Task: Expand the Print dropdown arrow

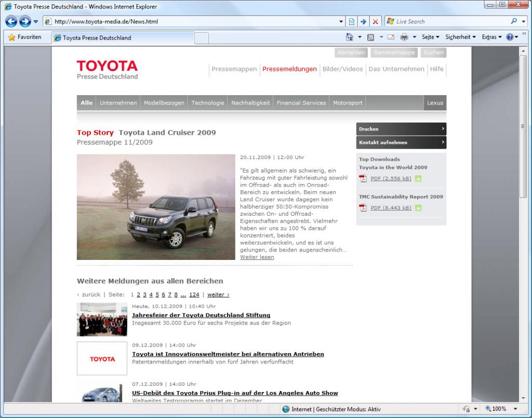Action: pyautogui.click(x=414, y=37)
